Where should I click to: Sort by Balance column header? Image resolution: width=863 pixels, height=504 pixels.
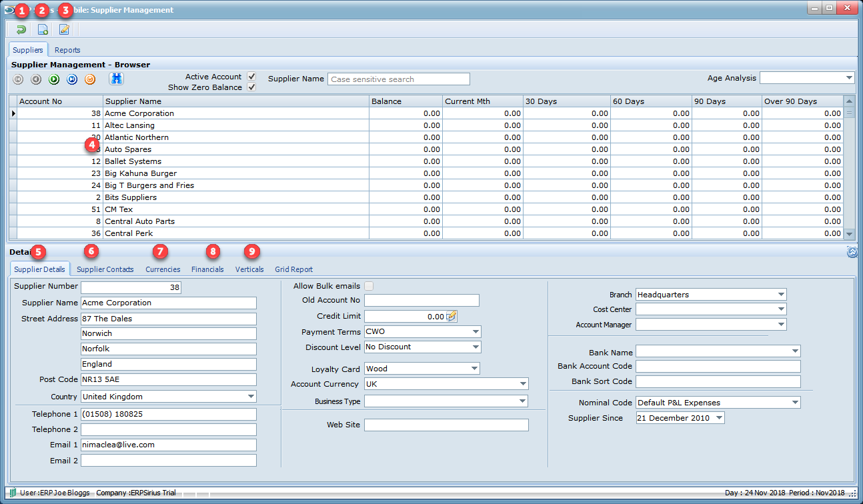tap(405, 101)
